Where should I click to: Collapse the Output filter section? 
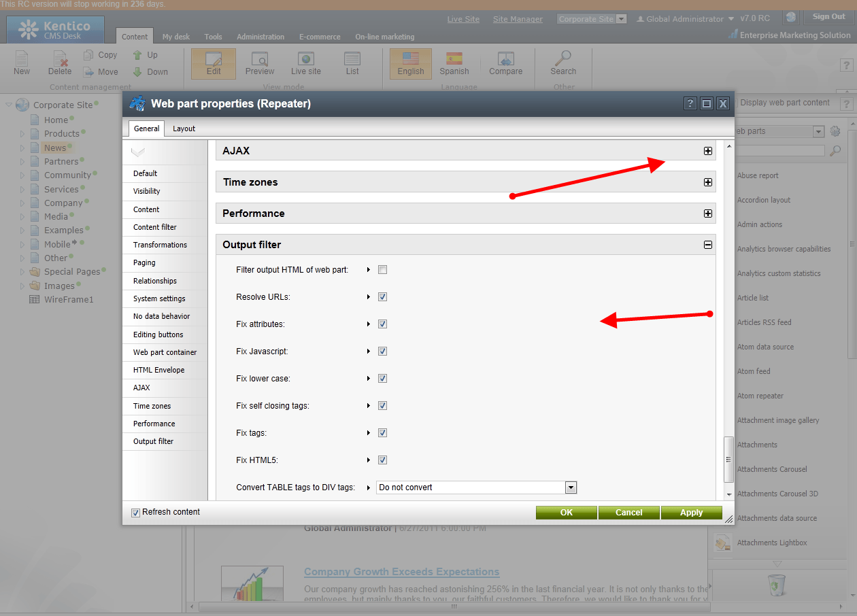[x=708, y=245]
